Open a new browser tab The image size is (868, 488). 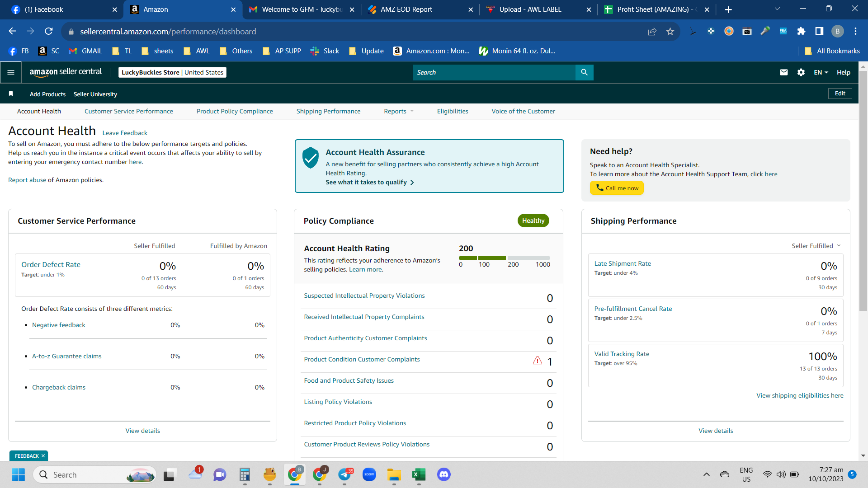click(728, 9)
